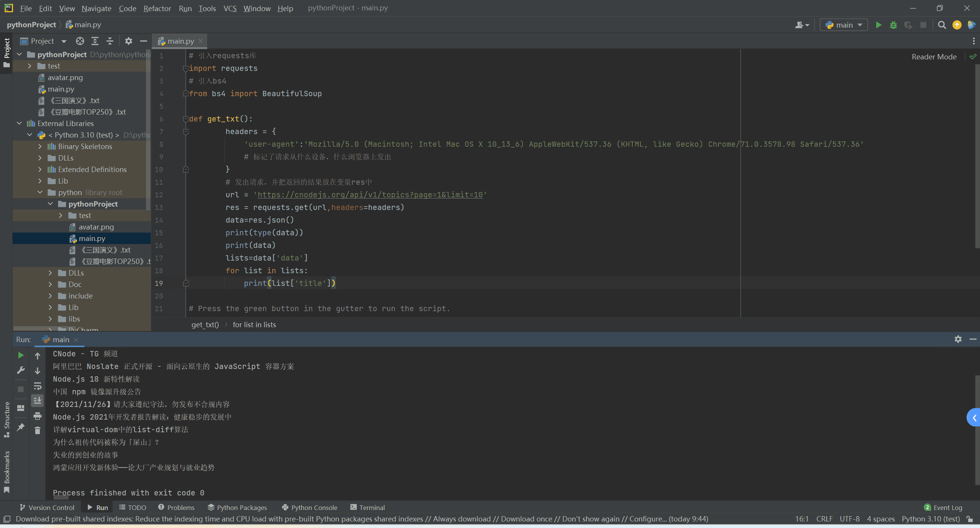Open Project panel settings gear
The height and width of the screenshot is (528, 980).
point(129,41)
